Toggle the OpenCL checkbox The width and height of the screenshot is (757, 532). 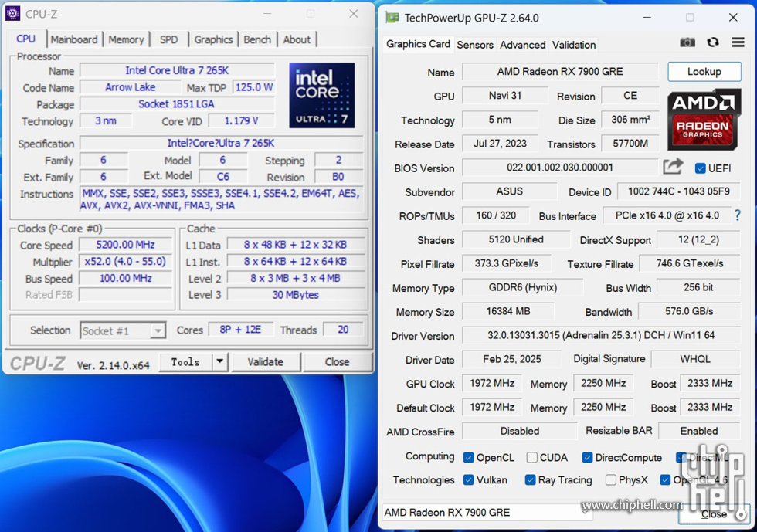coord(468,457)
